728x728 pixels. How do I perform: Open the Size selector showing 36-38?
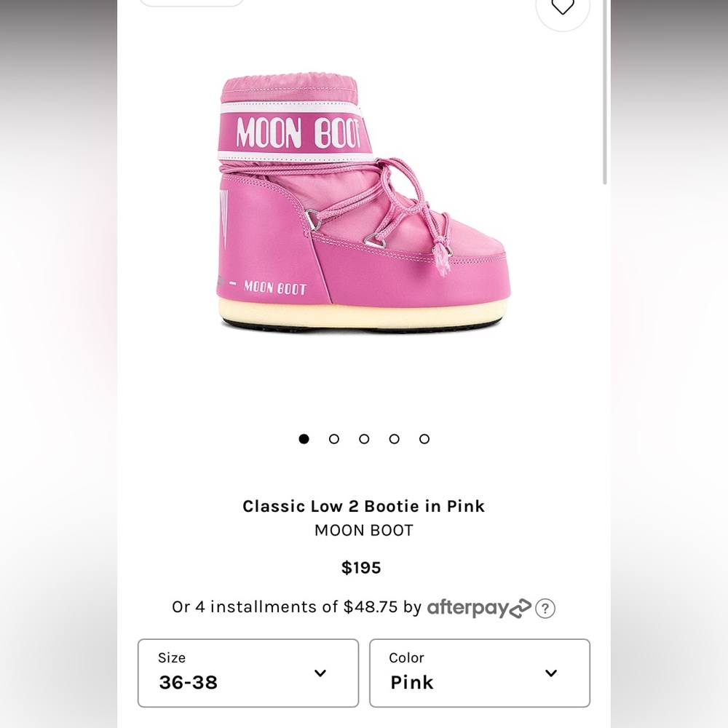(x=248, y=673)
